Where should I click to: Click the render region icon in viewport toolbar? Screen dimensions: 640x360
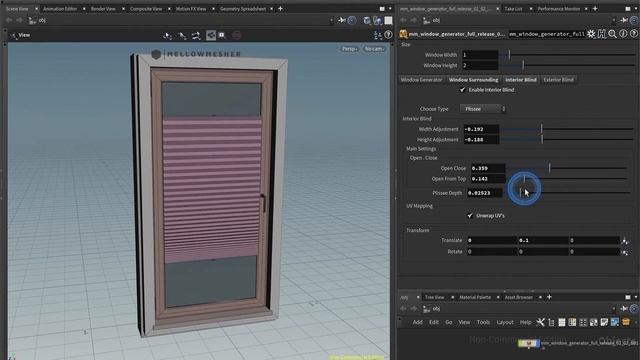(x=222, y=36)
